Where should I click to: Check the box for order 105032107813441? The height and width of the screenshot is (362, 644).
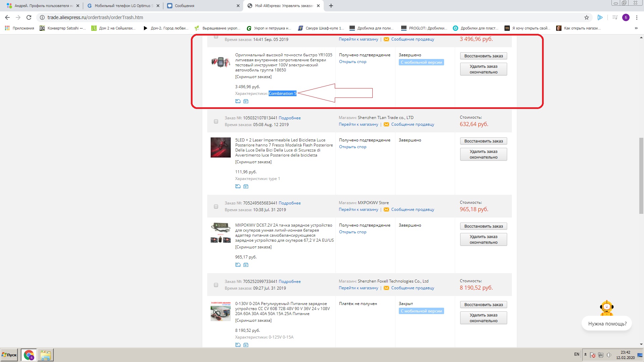pos(216,121)
